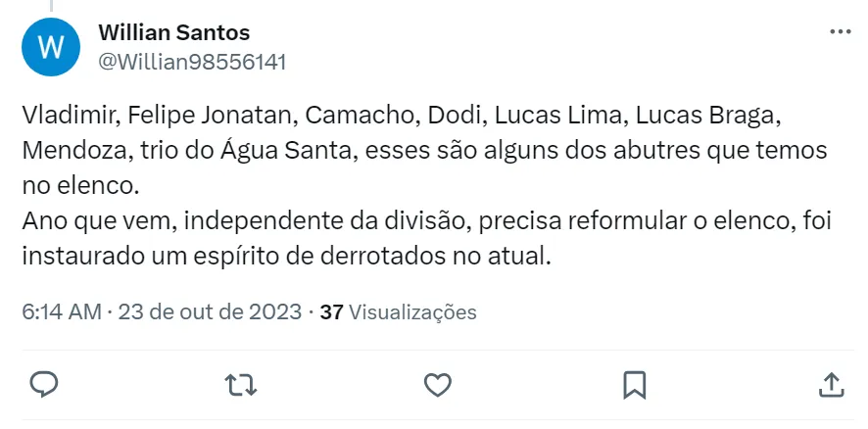Open the three-dot more options menu

(x=840, y=32)
